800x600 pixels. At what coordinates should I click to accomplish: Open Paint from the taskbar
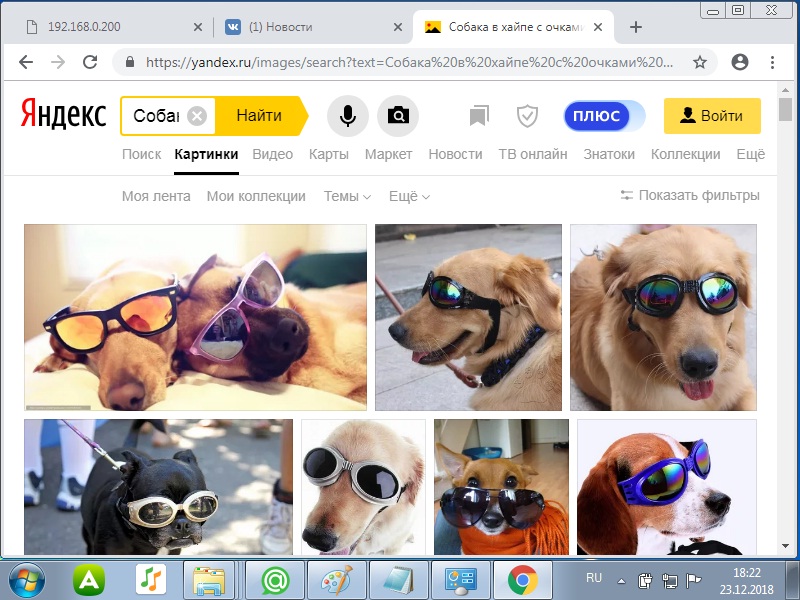(x=337, y=581)
